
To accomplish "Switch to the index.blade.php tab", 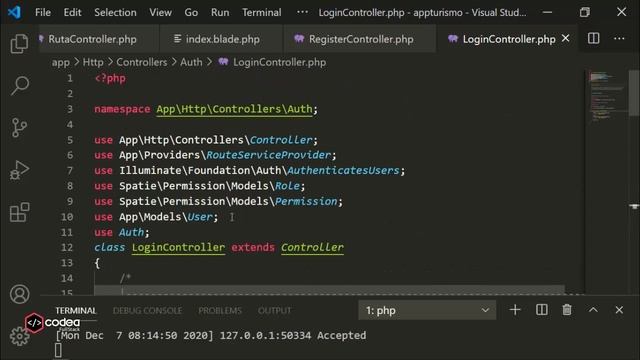I will [222, 39].
